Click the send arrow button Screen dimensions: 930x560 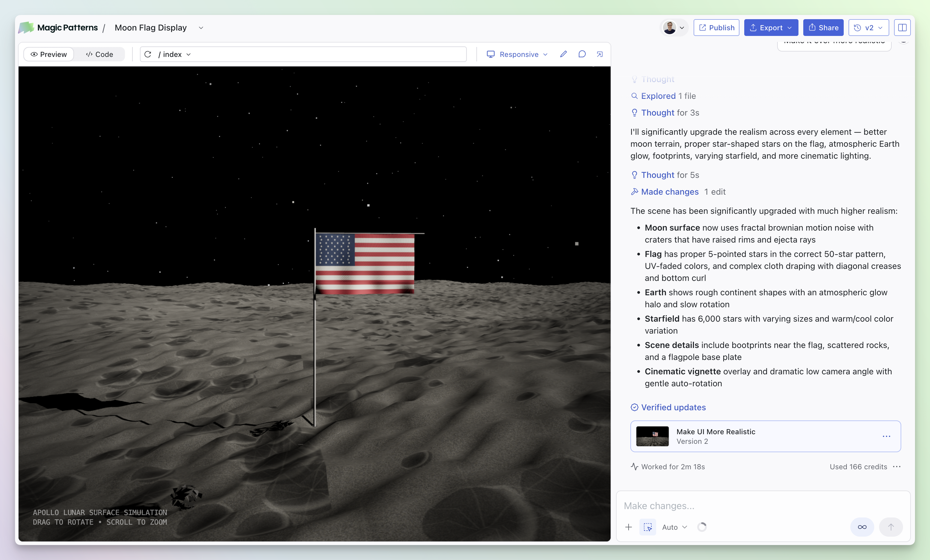[x=891, y=527]
